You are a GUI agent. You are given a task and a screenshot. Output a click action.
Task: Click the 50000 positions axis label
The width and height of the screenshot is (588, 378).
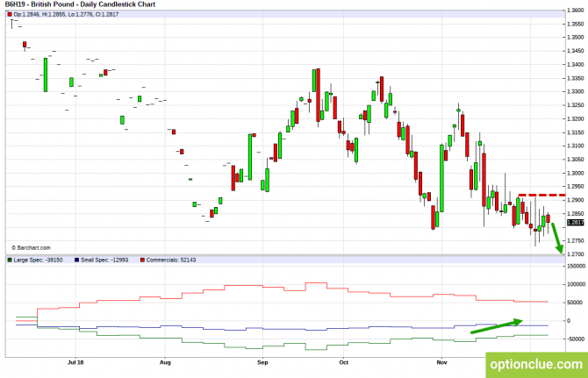tap(576, 303)
